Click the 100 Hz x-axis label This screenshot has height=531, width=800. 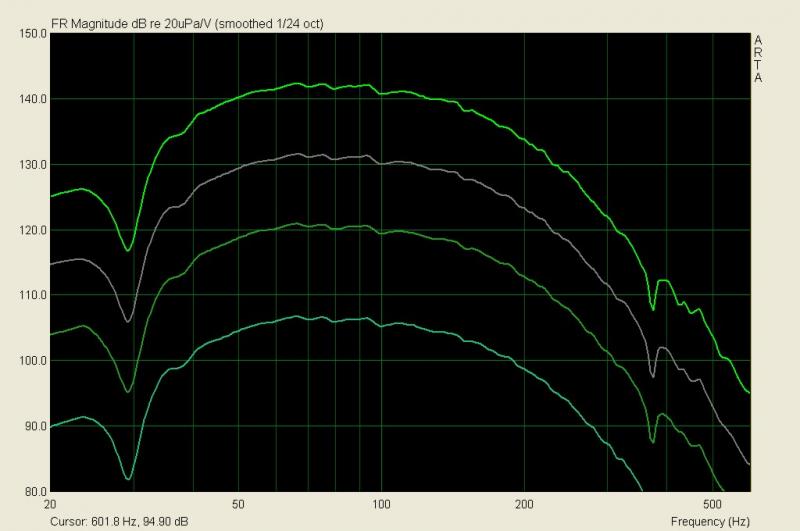click(x=381, y=504)
